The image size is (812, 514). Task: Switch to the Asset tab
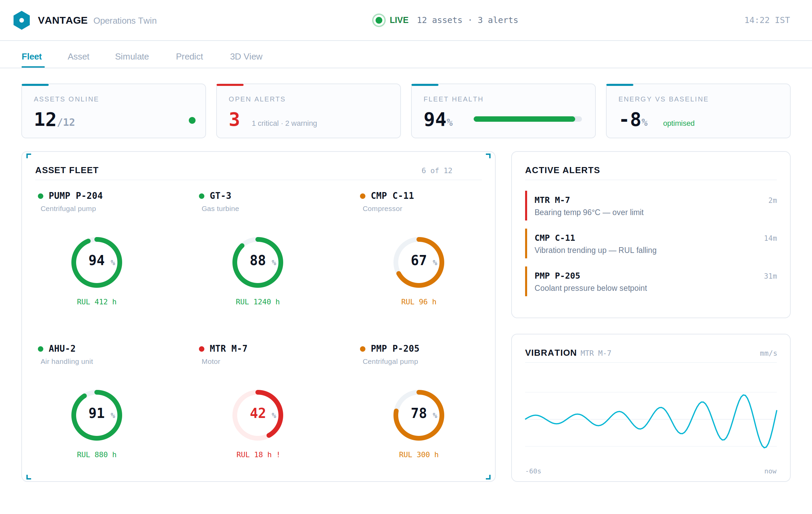click(78, 56)
